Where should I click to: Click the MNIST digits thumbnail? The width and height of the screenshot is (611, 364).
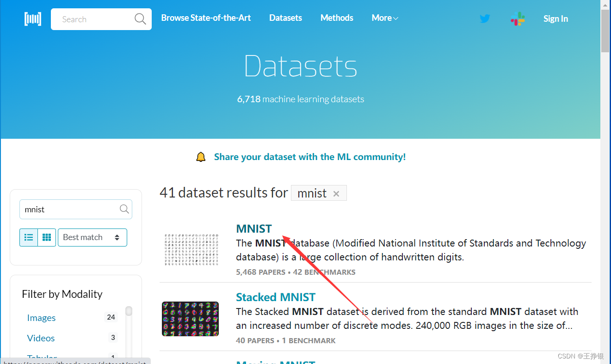191,249
